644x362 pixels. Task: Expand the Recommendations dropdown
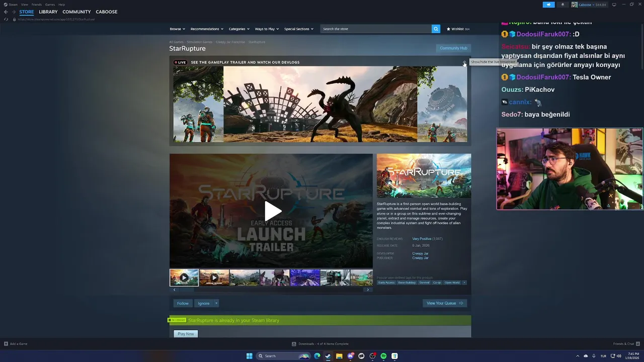206,29
